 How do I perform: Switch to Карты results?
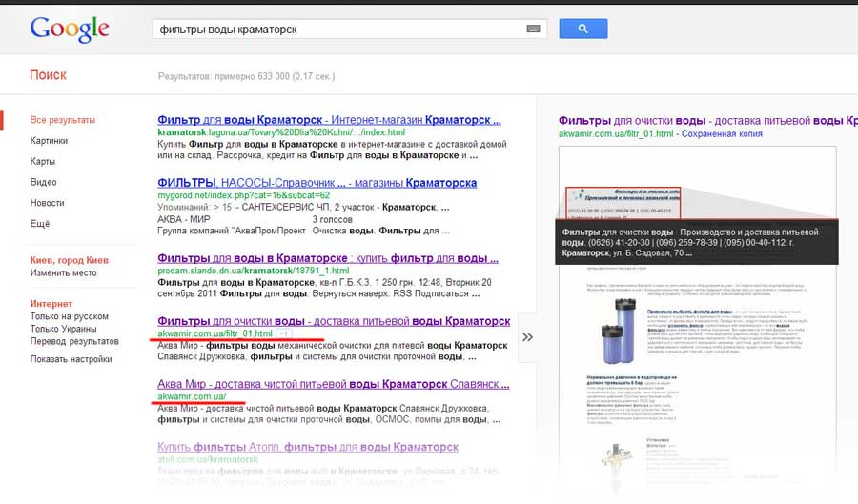click(43, 161)
